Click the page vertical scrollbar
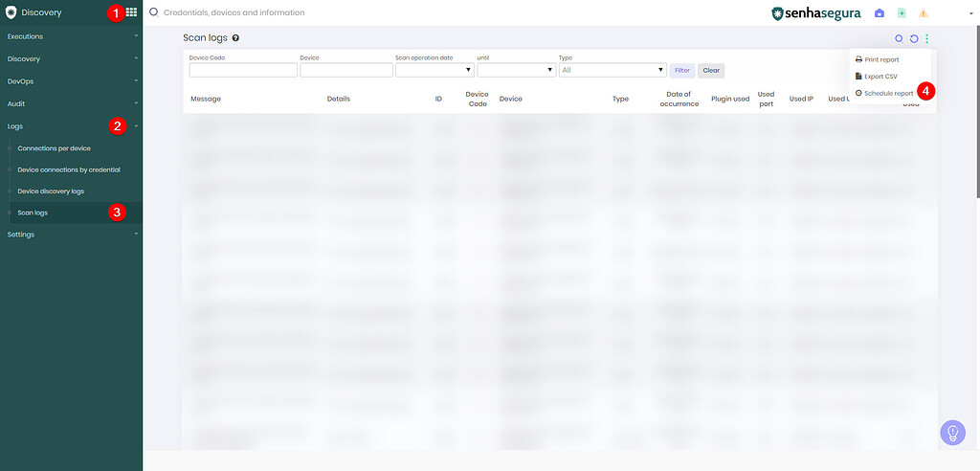Image resolution: width=980 pixels, height=471 pixels. [x=977, y=113]
